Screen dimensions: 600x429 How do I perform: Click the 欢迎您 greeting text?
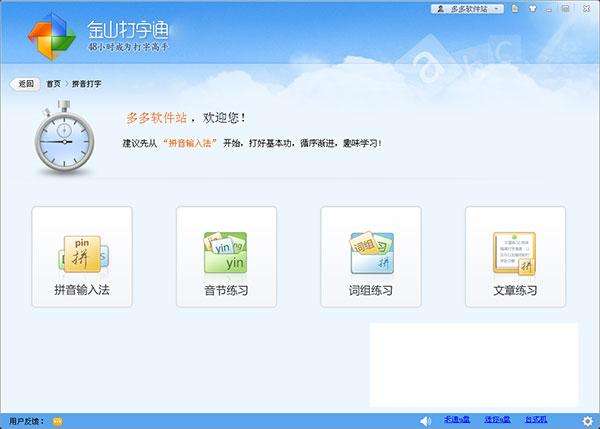[224, 118]
